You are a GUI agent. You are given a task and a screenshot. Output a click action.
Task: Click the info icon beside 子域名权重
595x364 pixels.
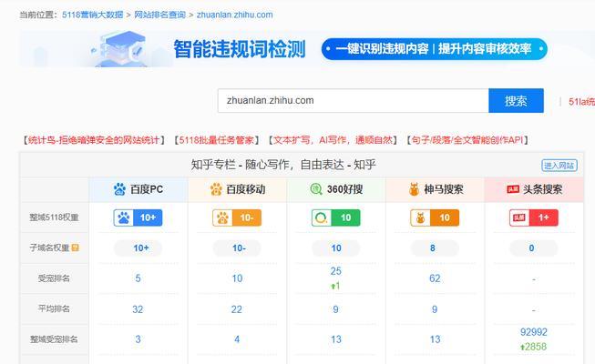point(75,248)
